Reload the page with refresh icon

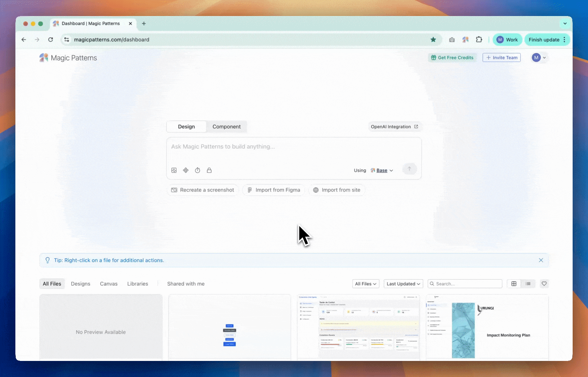51,40
